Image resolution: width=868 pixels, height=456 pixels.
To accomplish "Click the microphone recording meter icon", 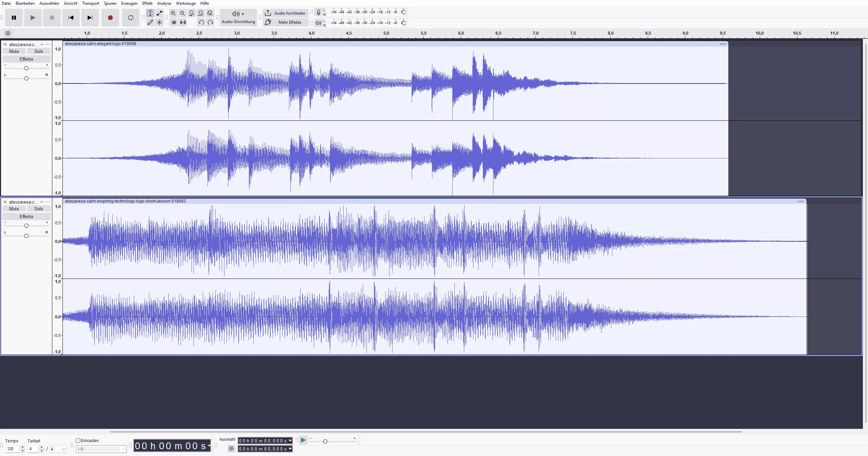I will 318,12.
